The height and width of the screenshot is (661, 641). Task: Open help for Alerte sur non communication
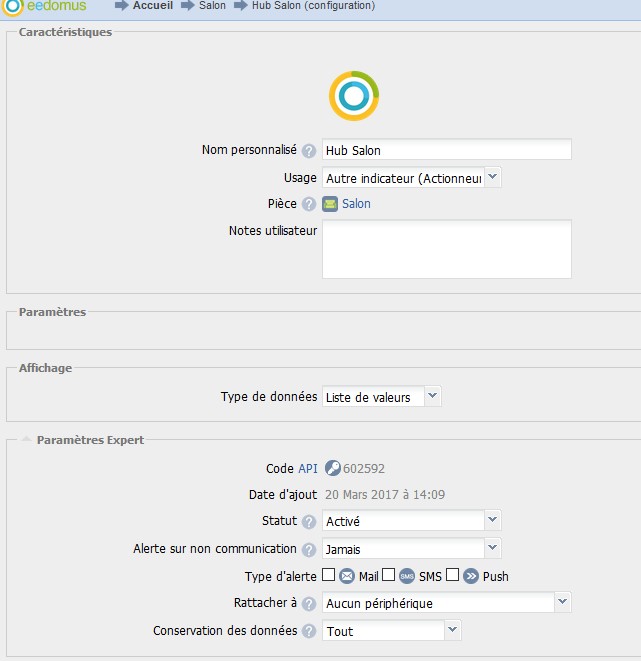pyautogui.click(x=308, y=550)
